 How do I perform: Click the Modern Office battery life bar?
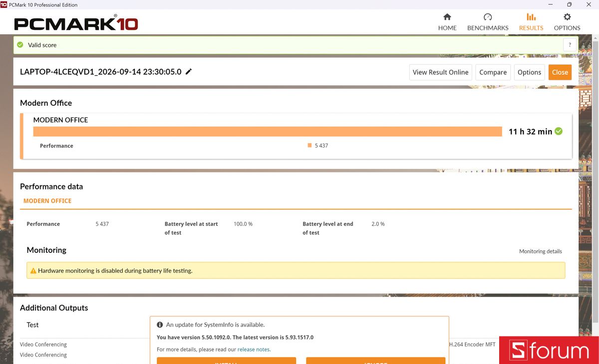coord(268,131)
